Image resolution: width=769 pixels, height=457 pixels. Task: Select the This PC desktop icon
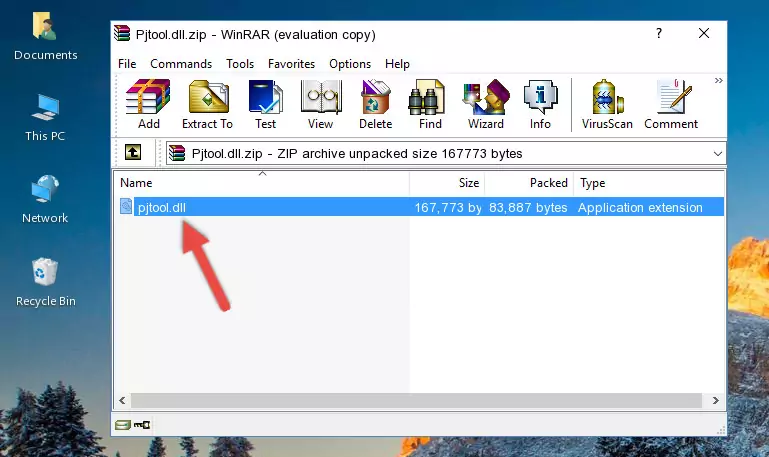(x=45, y=118)
